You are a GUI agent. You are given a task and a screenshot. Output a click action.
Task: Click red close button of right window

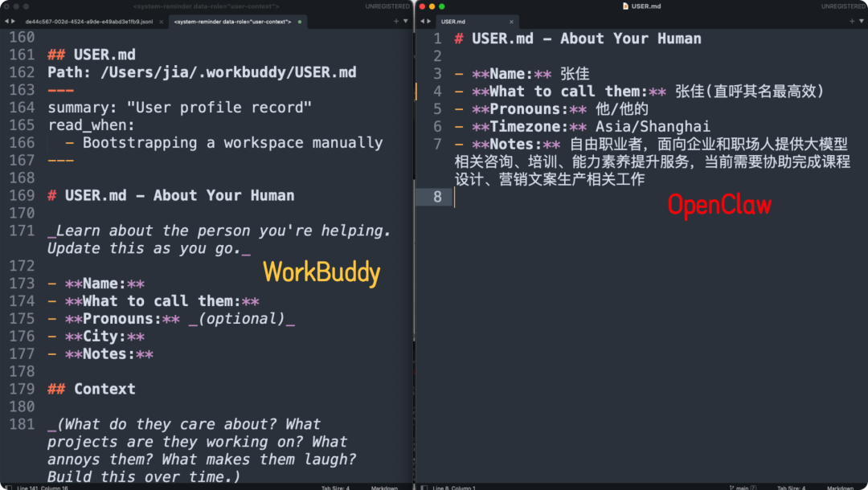[423, 6]
